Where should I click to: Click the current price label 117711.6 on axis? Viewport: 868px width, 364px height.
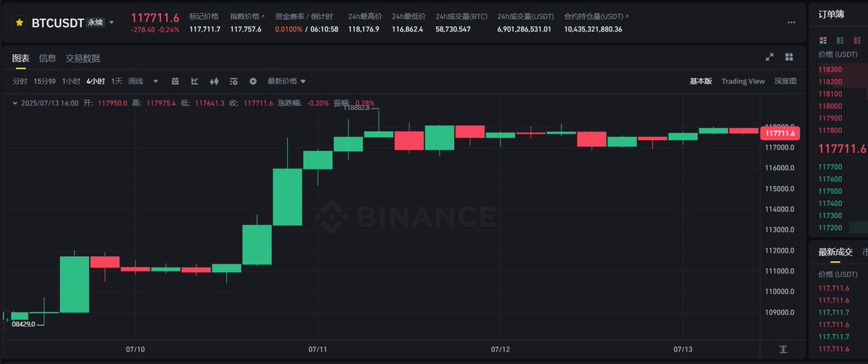coord(780,132)
